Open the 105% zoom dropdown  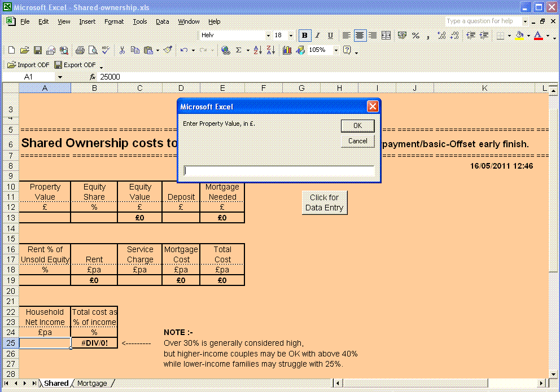click(x=336, y=50)
